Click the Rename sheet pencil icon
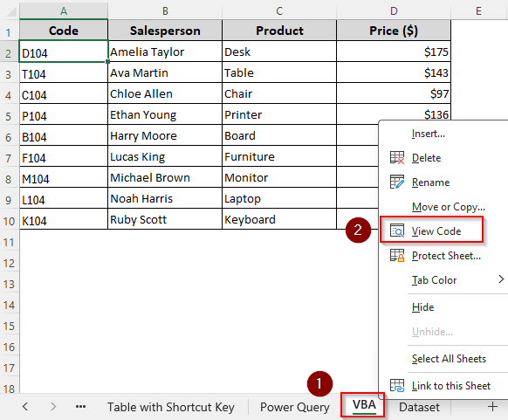 [x=397, y=182]
